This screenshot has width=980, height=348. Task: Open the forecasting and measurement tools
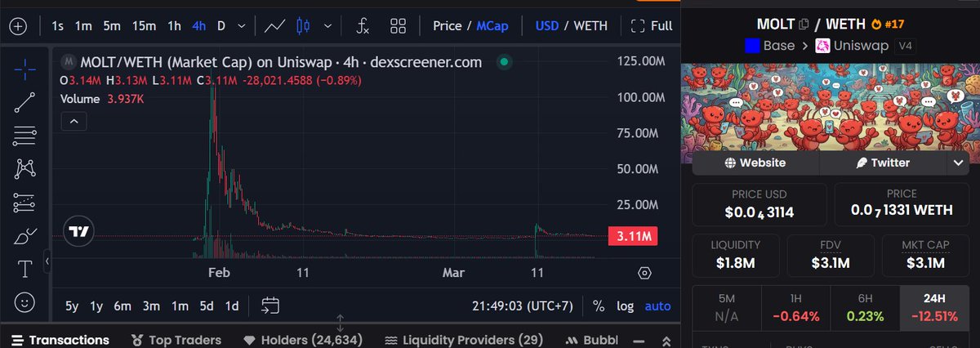pos(25,202)
